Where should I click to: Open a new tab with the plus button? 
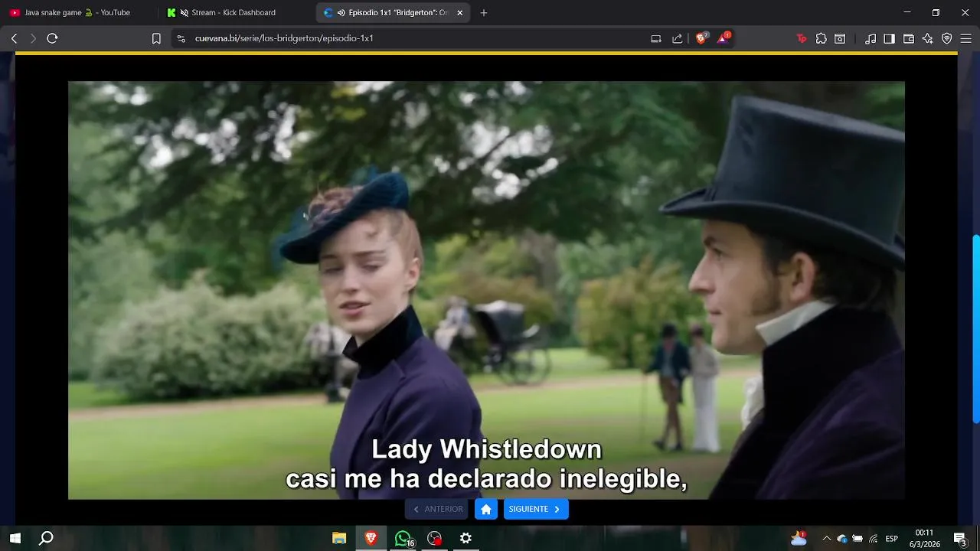(483, 12)
